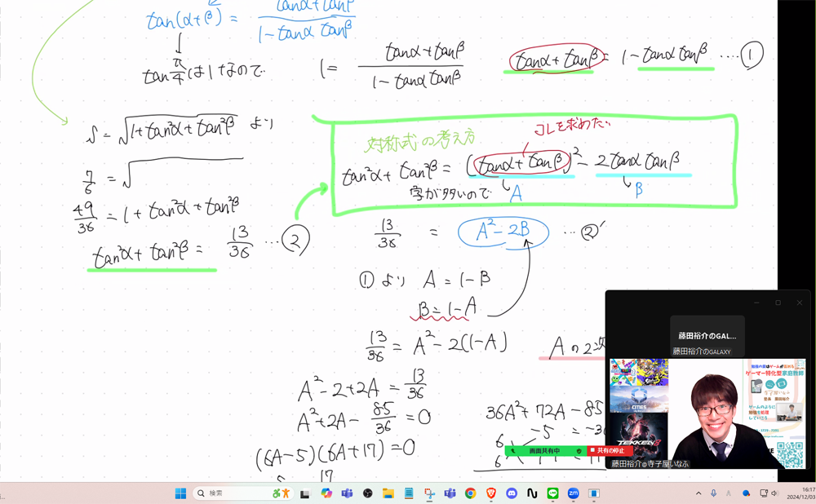The width and height of the screenshot is (816, 504).
Task: Click the Zoom taskbar icon
Action: click(574, 493)
